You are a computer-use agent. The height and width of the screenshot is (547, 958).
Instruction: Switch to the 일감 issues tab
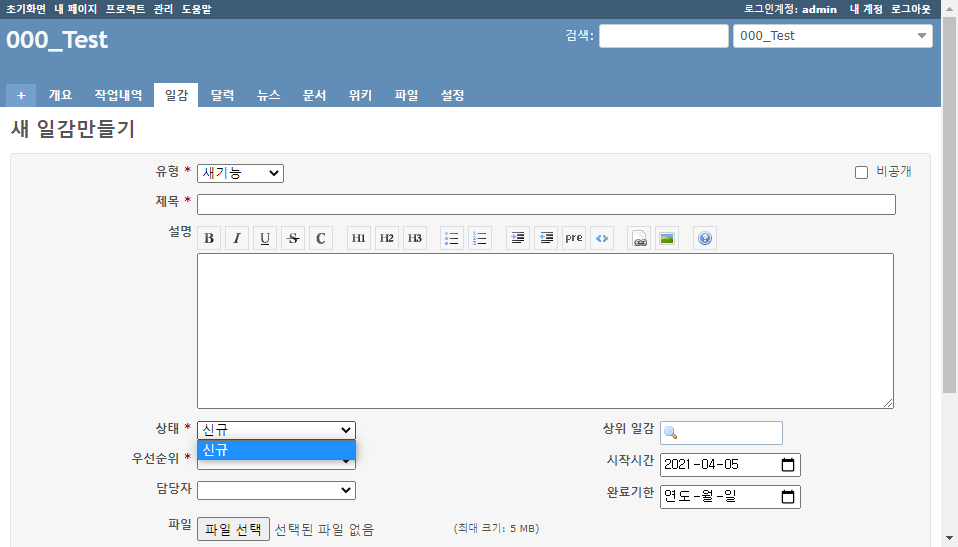pos(176,95)
